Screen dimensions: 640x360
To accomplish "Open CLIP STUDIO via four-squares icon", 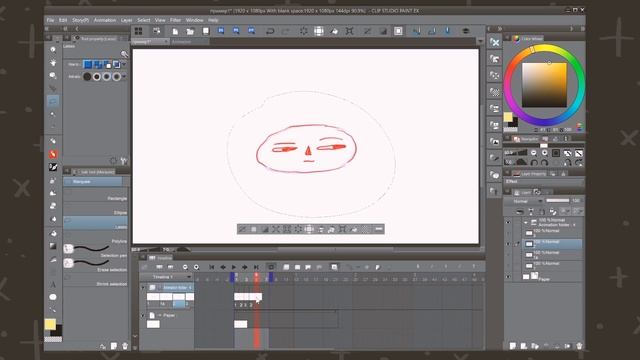I will (x=139, y=31).
